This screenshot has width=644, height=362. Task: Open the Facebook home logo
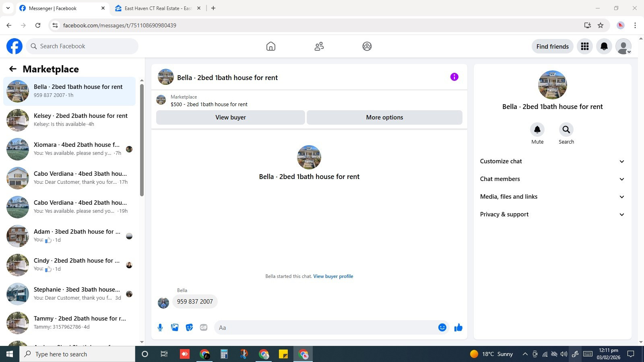click(14, 46)
